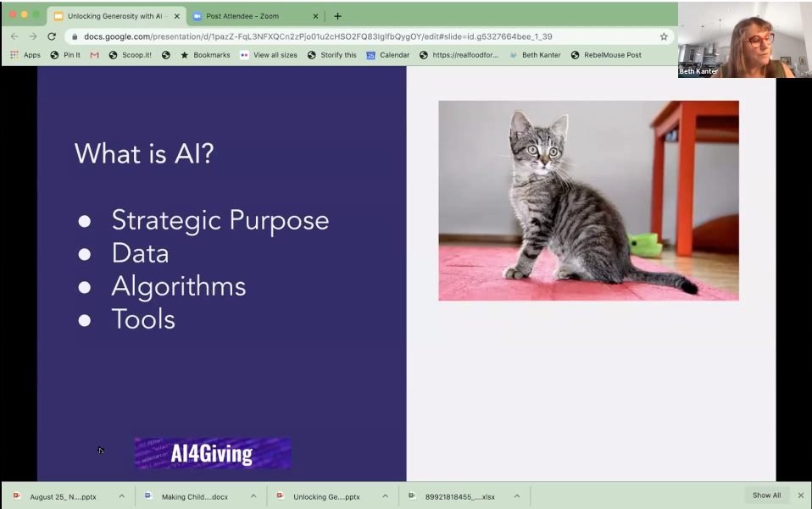
Task: Expand options for 89921818455 xlsx download
Action: pyautogui.click(x=517, y=496)
